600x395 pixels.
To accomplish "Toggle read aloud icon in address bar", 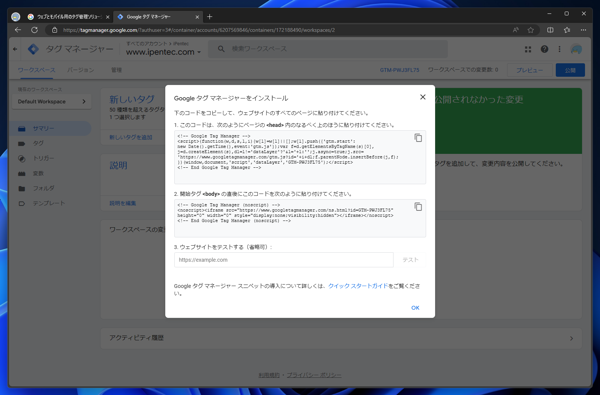I will pos(516,30).
